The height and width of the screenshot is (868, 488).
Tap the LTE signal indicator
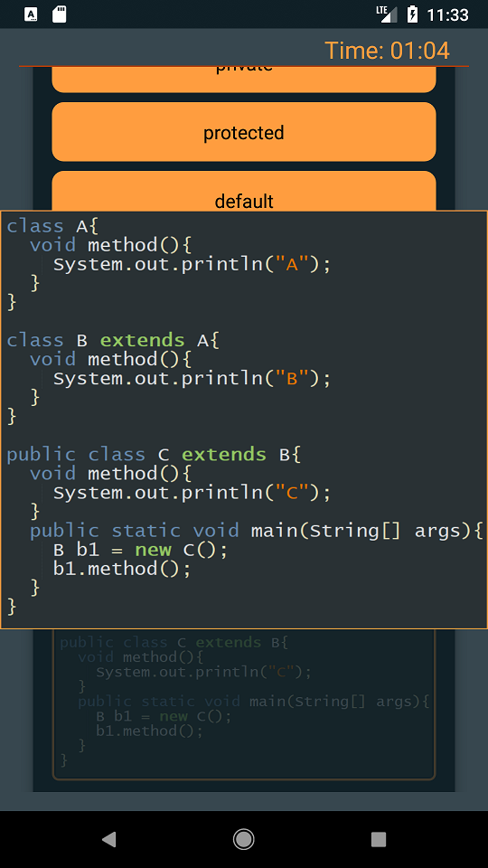[x=387, y=14]
